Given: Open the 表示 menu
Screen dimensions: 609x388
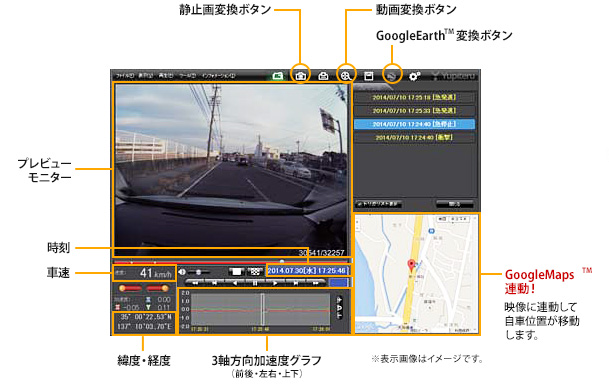Looking at the screenshot, I should click(146, 76).
